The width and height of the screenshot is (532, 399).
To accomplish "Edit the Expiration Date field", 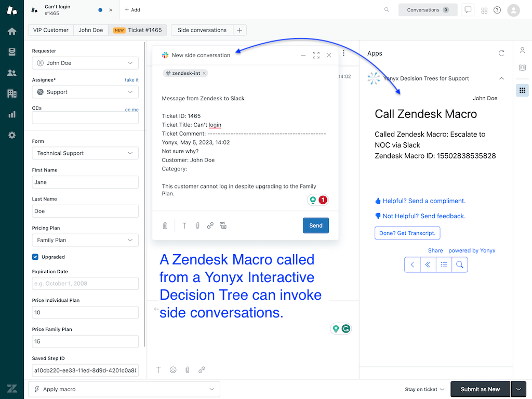I will [x=85, y=284].
